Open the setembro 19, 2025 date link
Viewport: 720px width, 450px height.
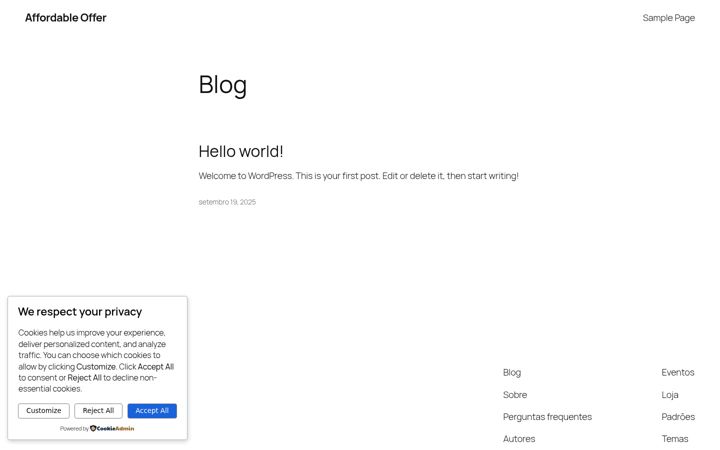point(227,202)
